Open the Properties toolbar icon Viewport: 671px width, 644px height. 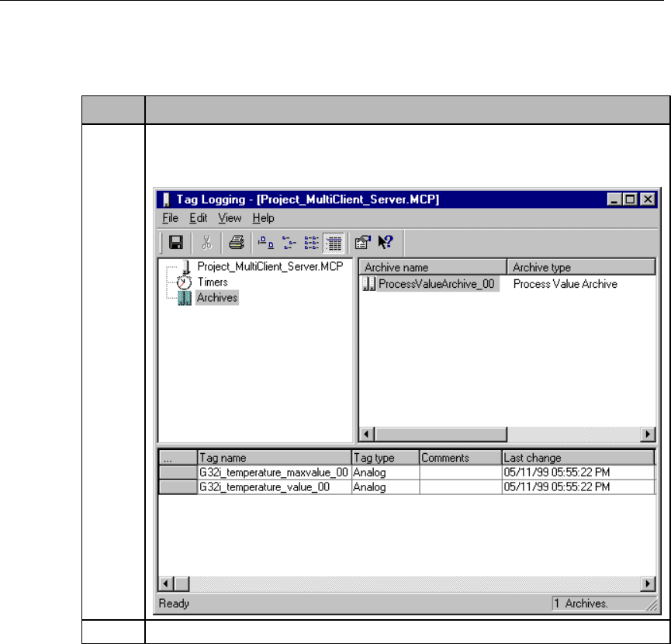(361, 243)
